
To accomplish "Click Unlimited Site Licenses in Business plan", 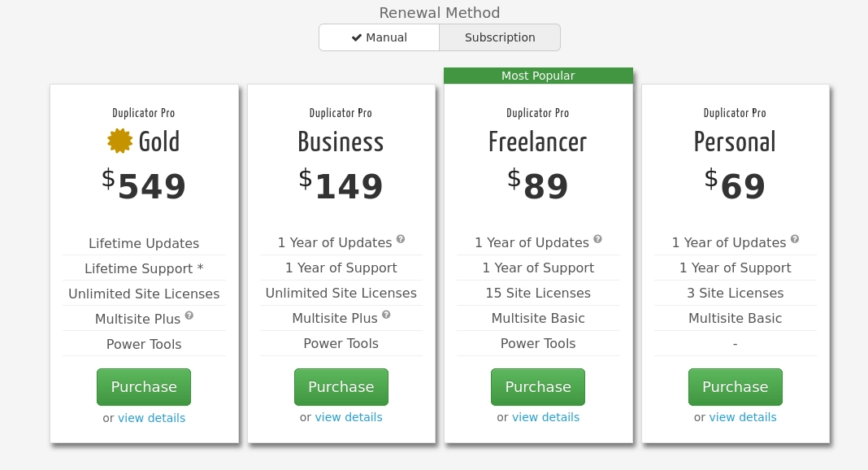I will [341, 294].
